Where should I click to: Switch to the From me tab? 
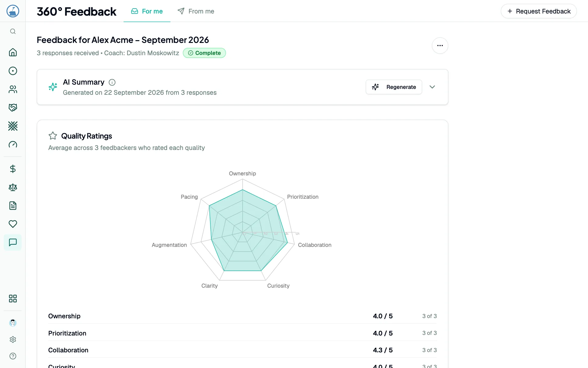point(196,11)
